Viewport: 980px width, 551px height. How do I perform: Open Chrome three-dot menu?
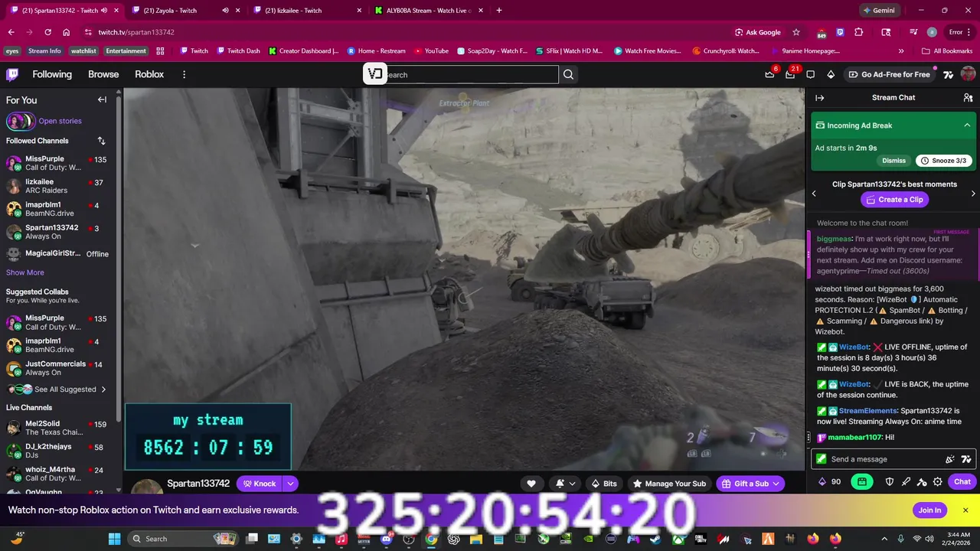coord(971,32)
